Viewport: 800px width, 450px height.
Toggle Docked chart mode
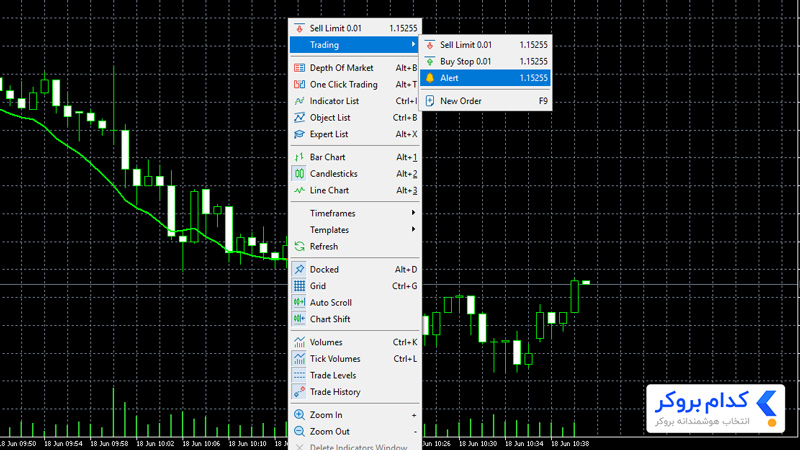click(x=355, y=269)
